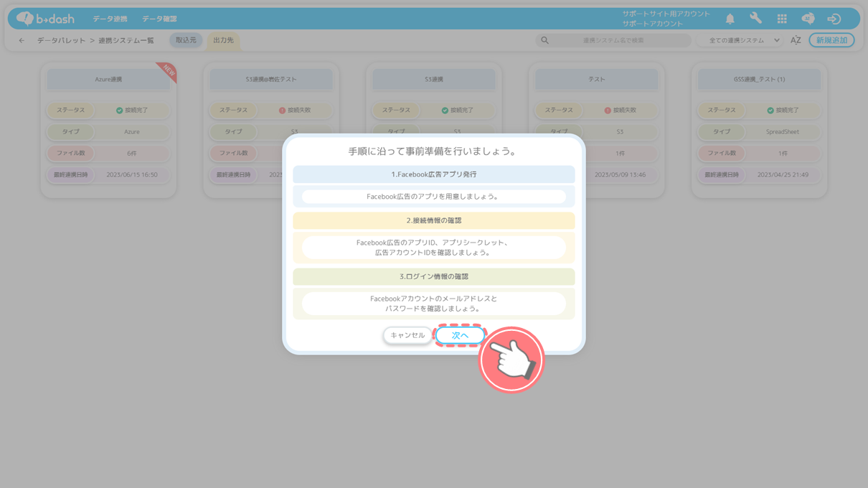Click the サポートサイト用アカウント account text
Screen dimensions: 868x488
point(666,14)
